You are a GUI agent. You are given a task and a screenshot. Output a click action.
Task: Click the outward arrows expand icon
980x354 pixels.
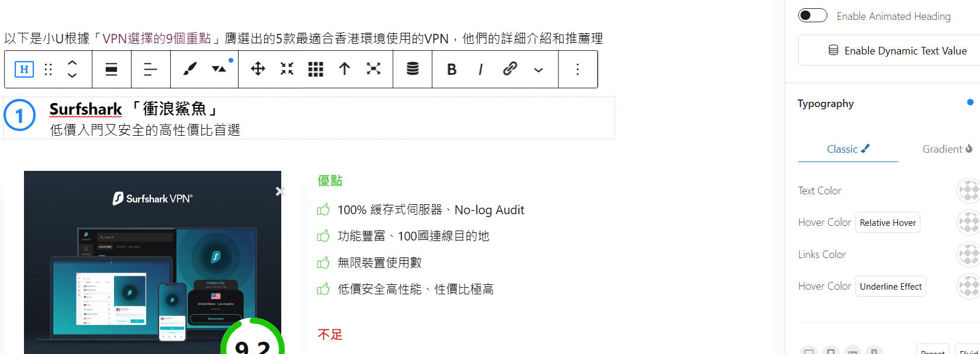pyautogui.click(x=373, y=69)
